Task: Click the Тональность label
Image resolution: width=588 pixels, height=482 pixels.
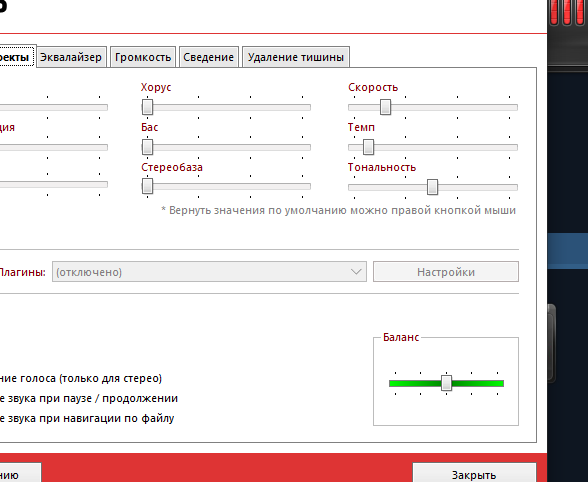Action: (x=382, y=167)
